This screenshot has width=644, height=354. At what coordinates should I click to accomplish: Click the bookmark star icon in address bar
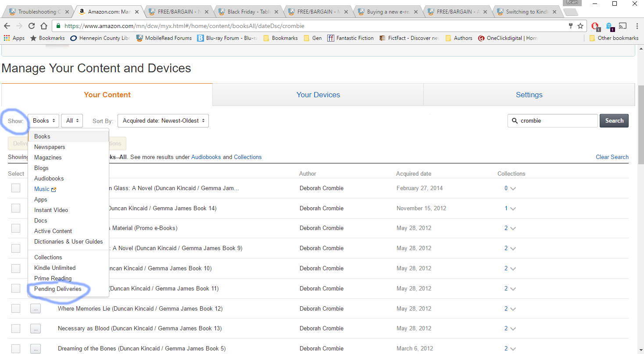(x=580, y=26)
